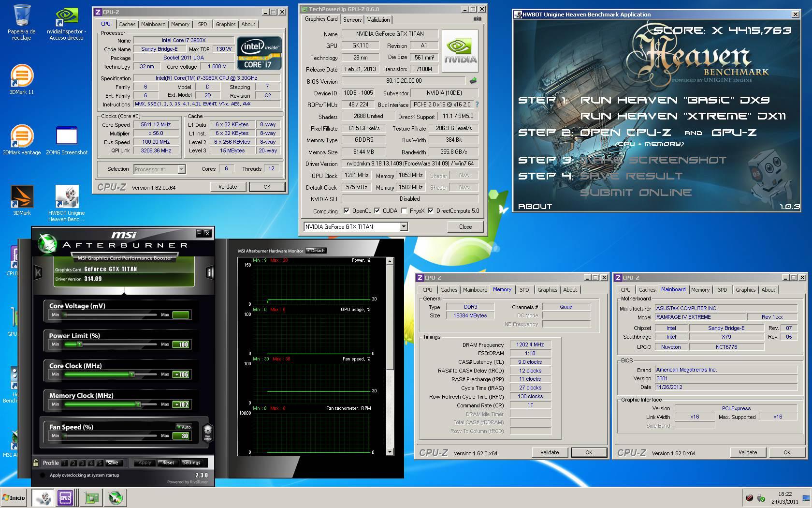Image resolution: width=812 pixels, height=508 pixels.
Task: Adjust the Memory Clock slider handle
Action: tap(138, 404)
